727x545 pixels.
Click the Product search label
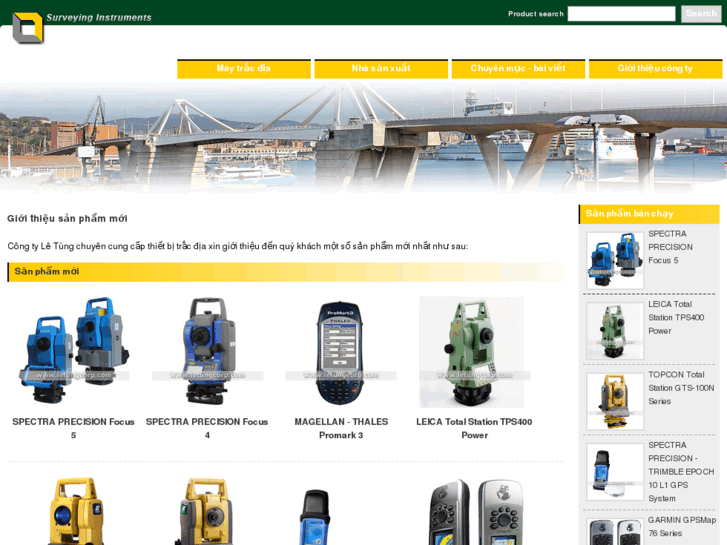536,14
